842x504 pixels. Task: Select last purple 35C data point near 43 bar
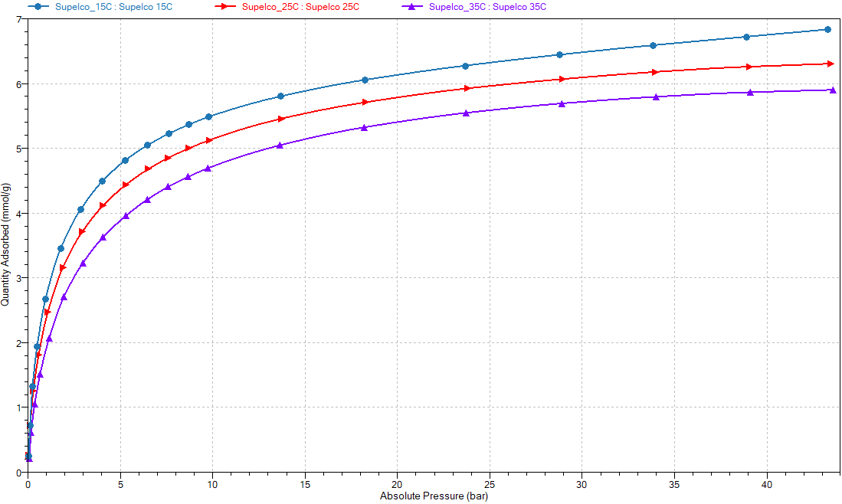(x=833, y=90)
